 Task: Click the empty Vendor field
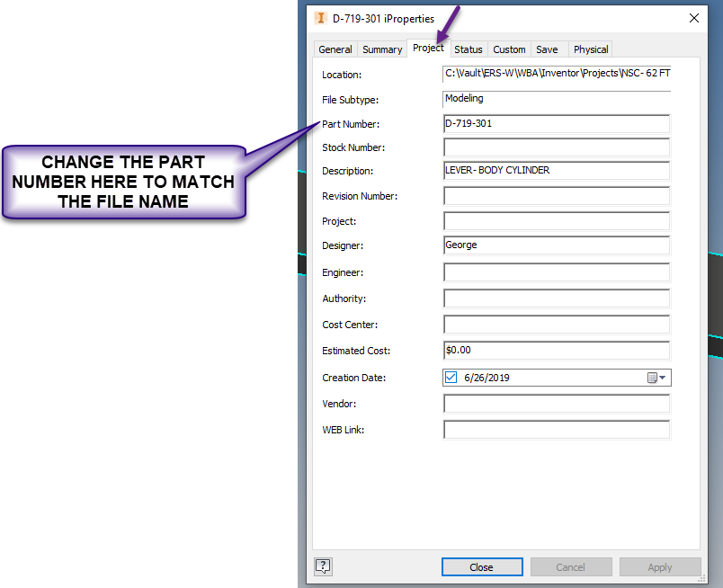[x=556, y=404]
